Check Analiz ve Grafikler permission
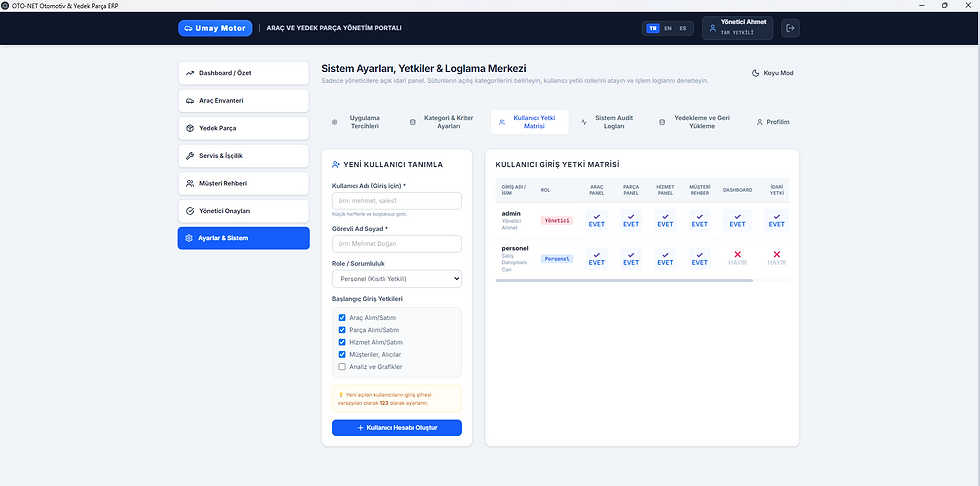The image size is (980, 486). (x=342, y=367)
